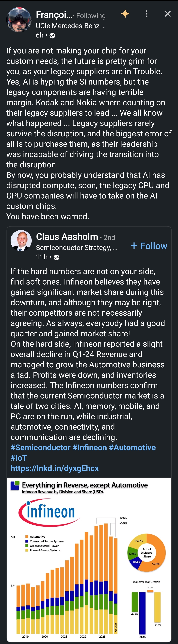The height and width of the screenshot is (644, 178).
Task: Tap the globe visibility icon beside 6h
Action: (x=52, y=36)
